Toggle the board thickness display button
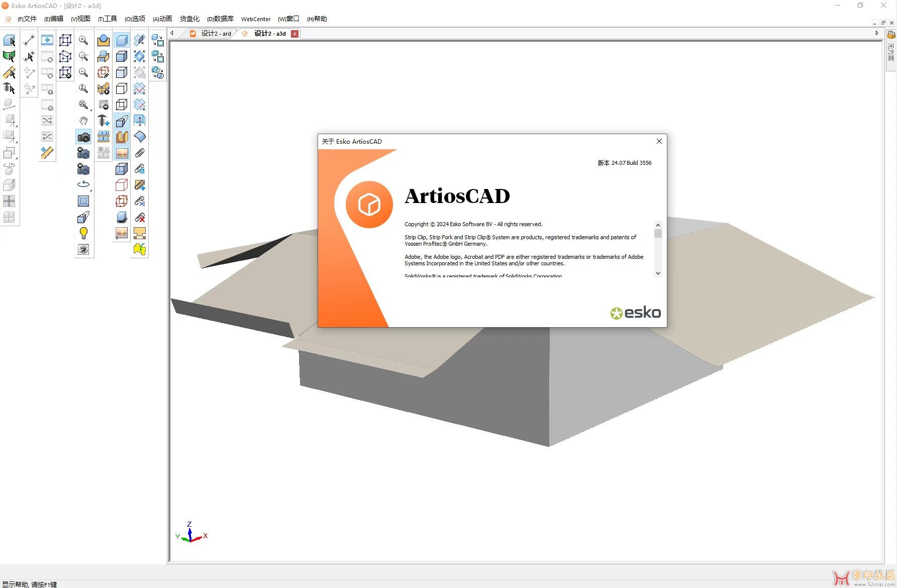The image size is (897, 588). pos(122,121)
